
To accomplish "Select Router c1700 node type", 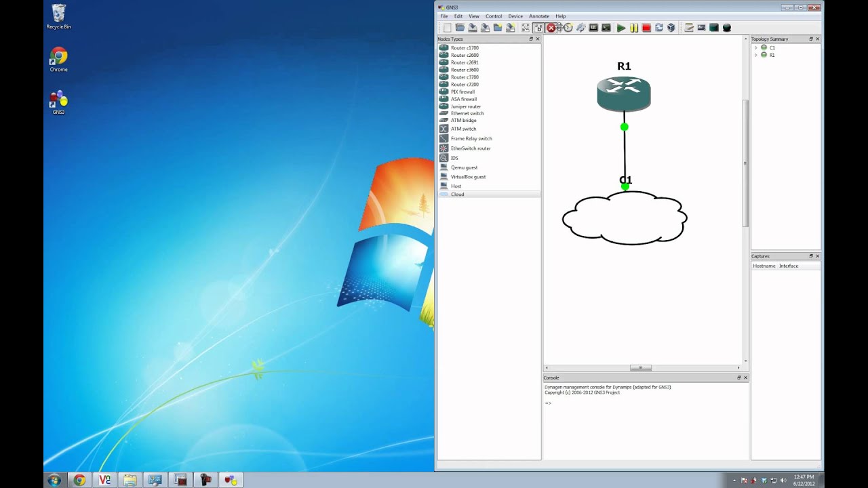I will 489,48.
